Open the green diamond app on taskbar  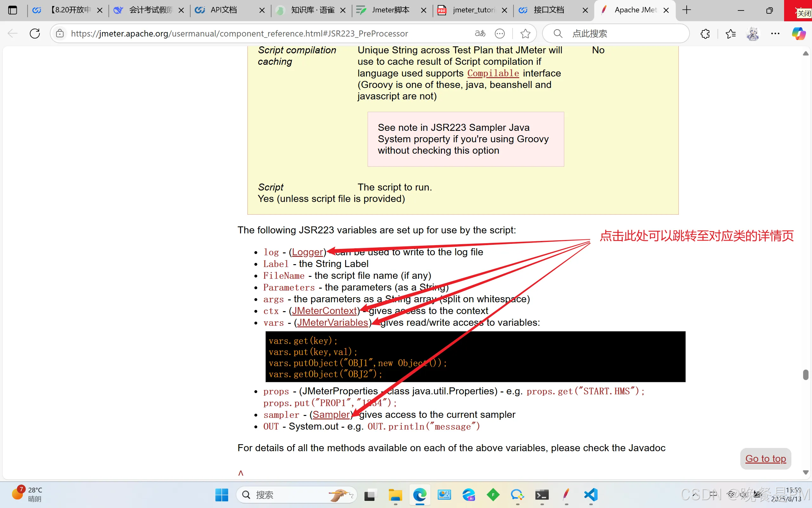[493, 495]
